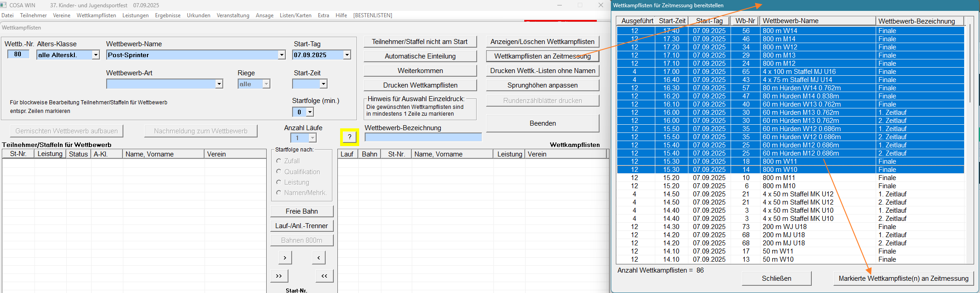Select the Zufall radio button

(279, 161)
